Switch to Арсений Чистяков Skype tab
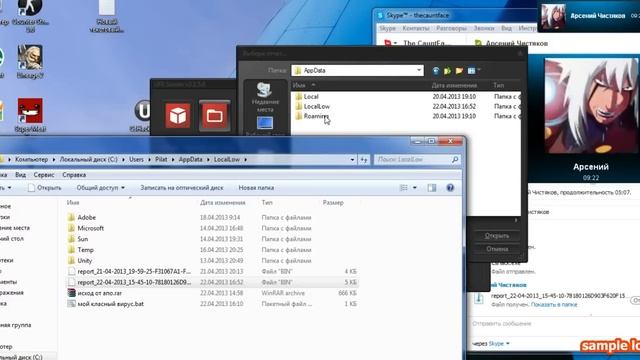Image resolution: width=640 pixels, height=360 pixels. pos(512,43)
